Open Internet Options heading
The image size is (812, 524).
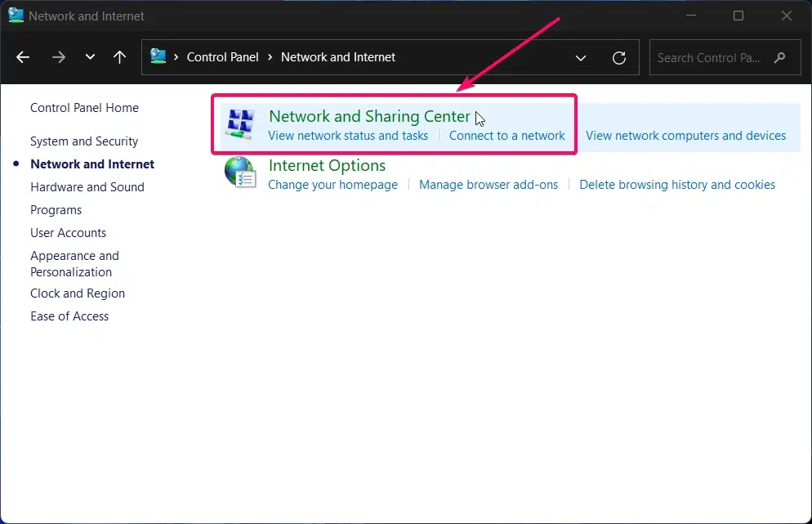(327, 165)
